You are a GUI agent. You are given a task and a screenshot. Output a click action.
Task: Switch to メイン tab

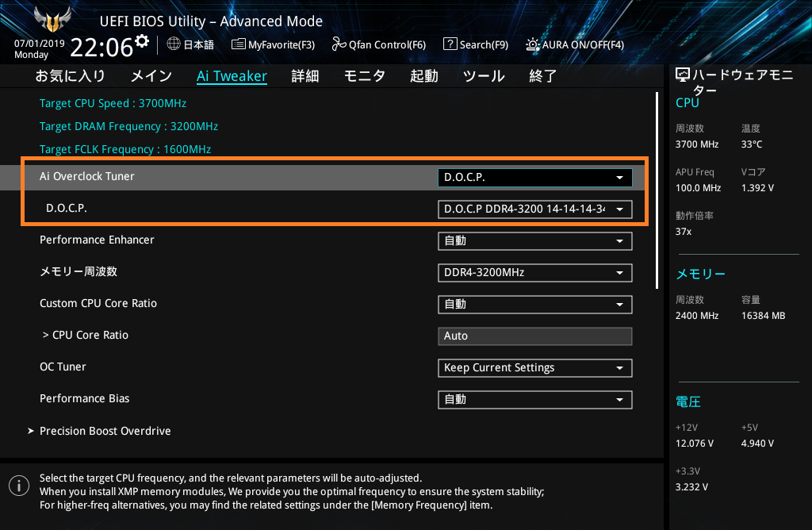click(x=151, y=76)
